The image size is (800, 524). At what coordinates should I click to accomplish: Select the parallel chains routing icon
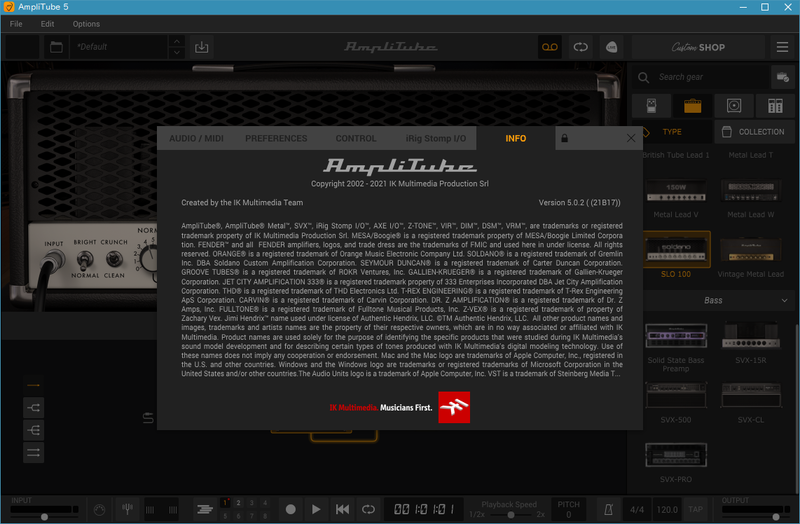tap(33, 453)
